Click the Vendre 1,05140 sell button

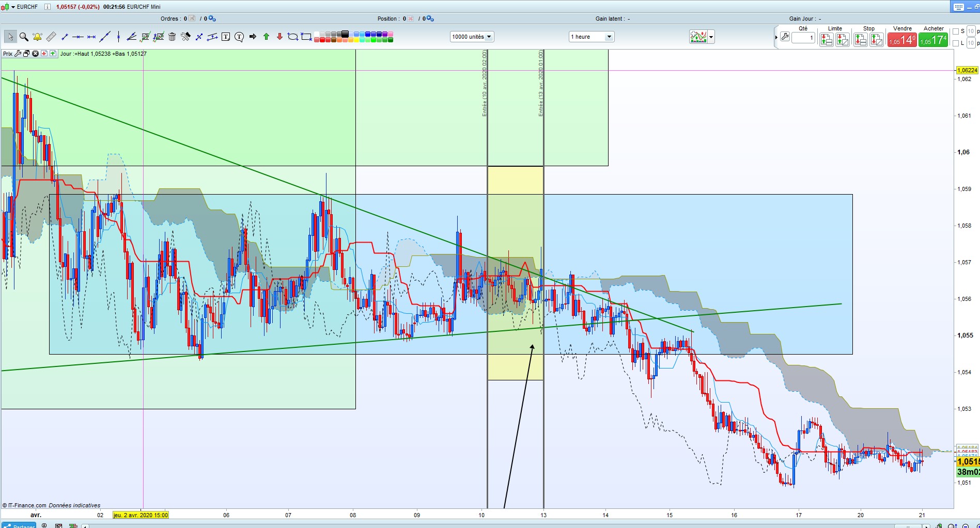902,40
